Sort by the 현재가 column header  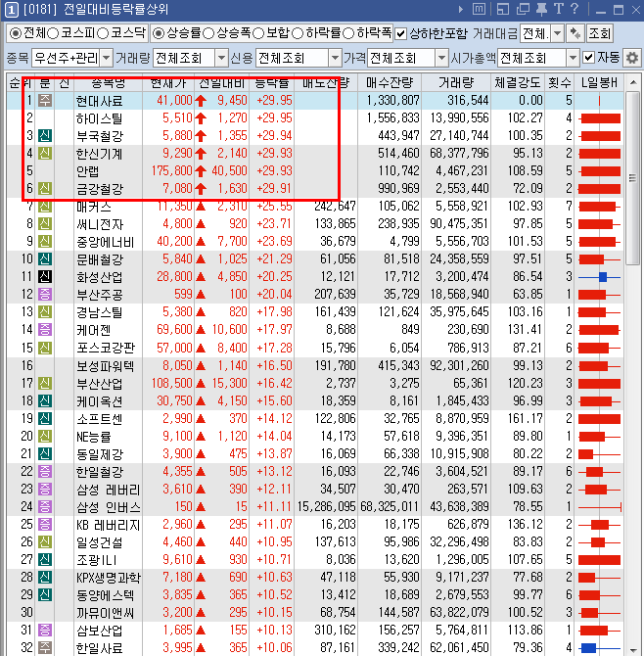pyautogui.click(x=168, y=82)
